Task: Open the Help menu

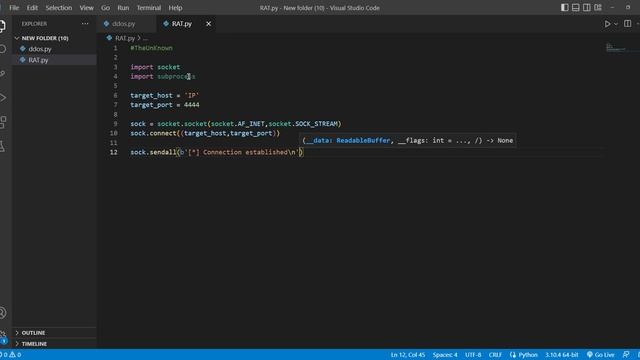Action: tap(176, 8)
